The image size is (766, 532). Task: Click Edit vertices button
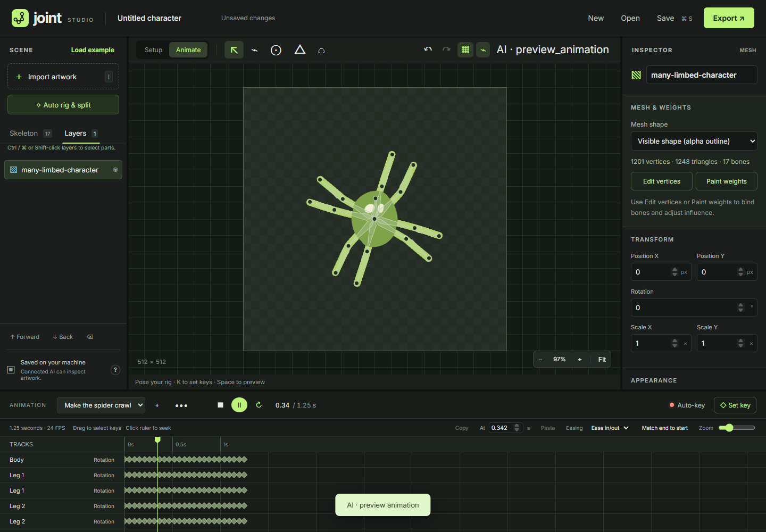[x=662, y=181]
